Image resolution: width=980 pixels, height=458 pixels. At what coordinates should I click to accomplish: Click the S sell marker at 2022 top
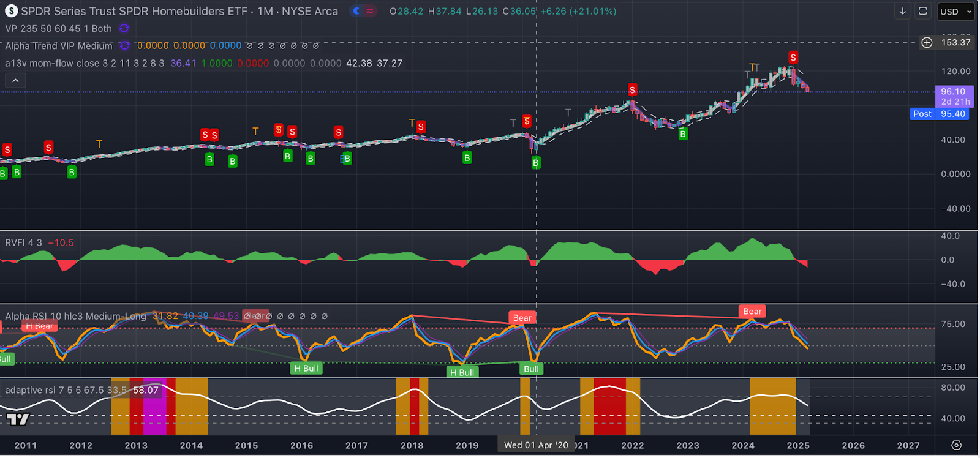click(632, 90)
